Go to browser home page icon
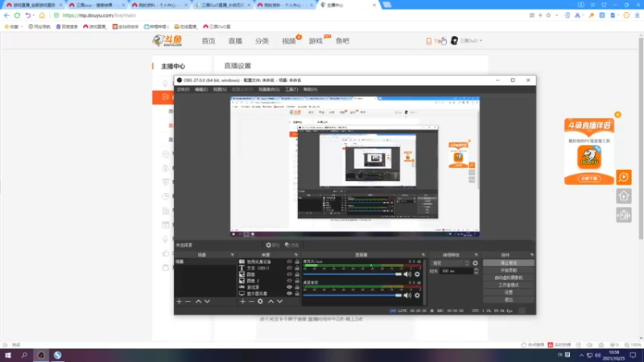 42,15
